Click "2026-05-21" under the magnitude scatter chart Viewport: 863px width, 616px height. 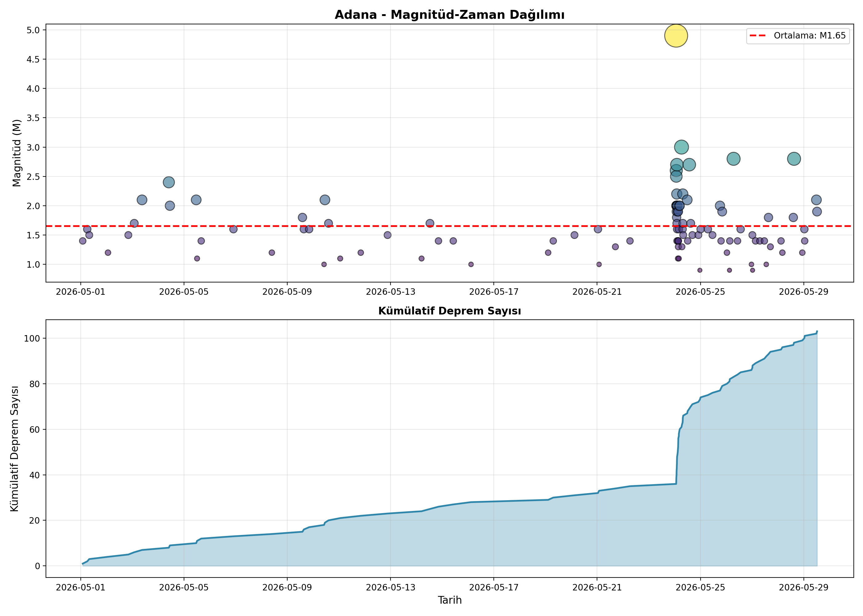coord(597,292)
